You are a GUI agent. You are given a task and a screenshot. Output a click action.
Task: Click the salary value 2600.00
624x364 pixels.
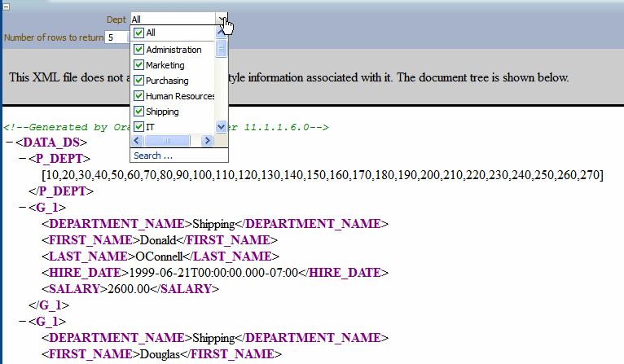pyautogui.click(x=129, y=289)
